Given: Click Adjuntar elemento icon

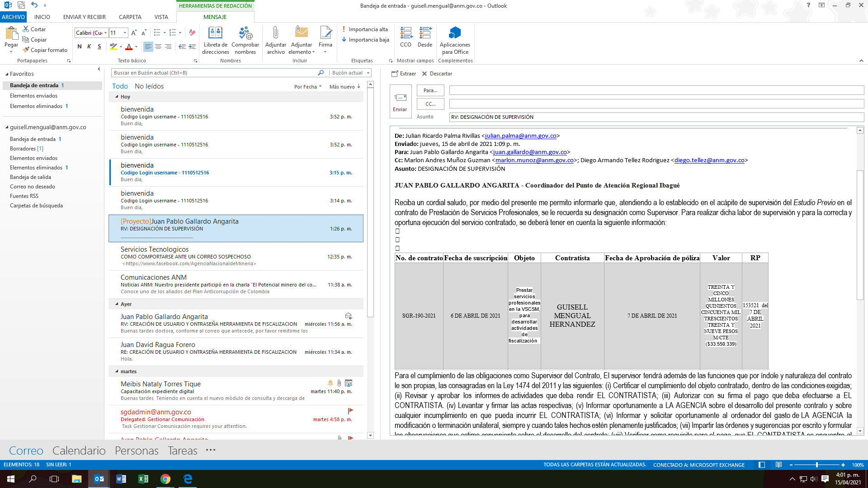Looking at the screenshot, I should [301, 33].
